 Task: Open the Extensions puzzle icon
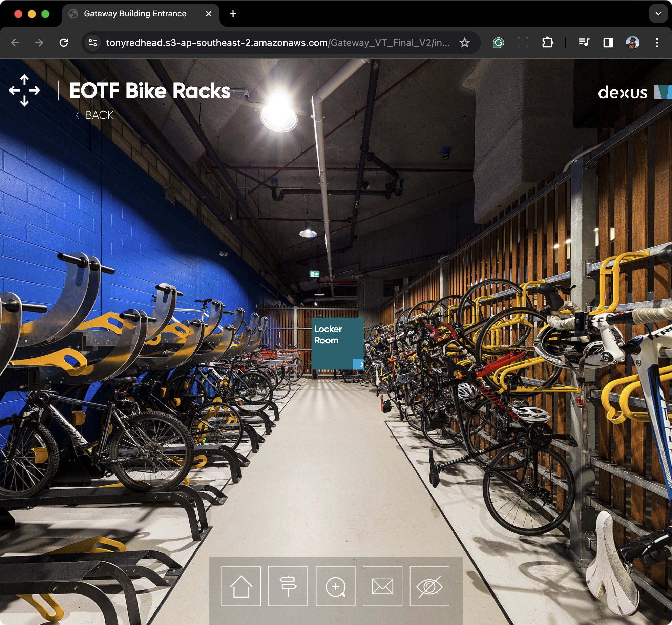coord(548,43)
